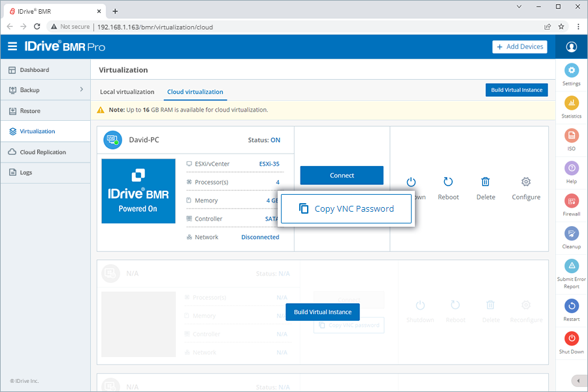Click Build Virtual Instance on the empty slot
Screen dimensions: 588x392
click(x=323, y=312)
